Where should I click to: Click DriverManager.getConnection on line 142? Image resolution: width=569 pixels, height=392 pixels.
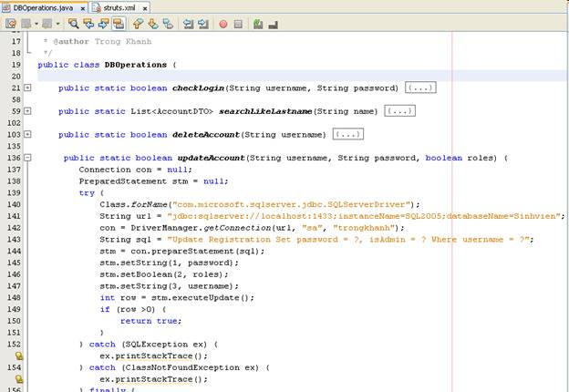[x=201, y=228]
